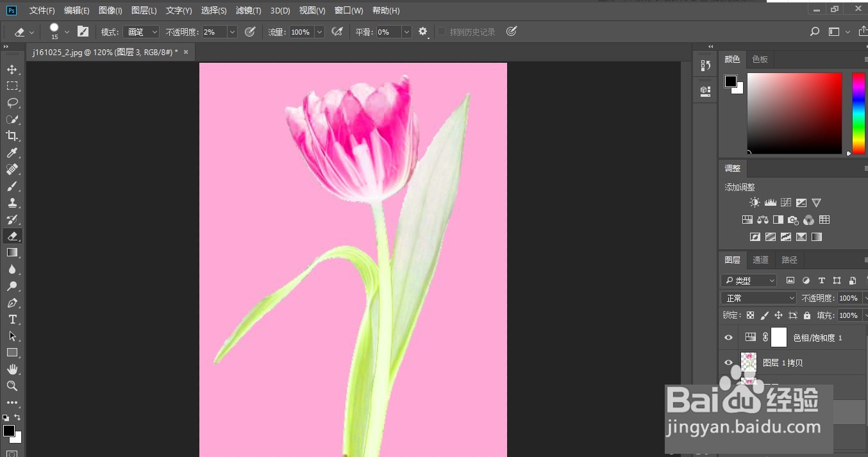Image resolution: width=868 pixels, height=457 pixels.
Task: Select the Eraser tool in the toolbox
Action: click(12, 236)
